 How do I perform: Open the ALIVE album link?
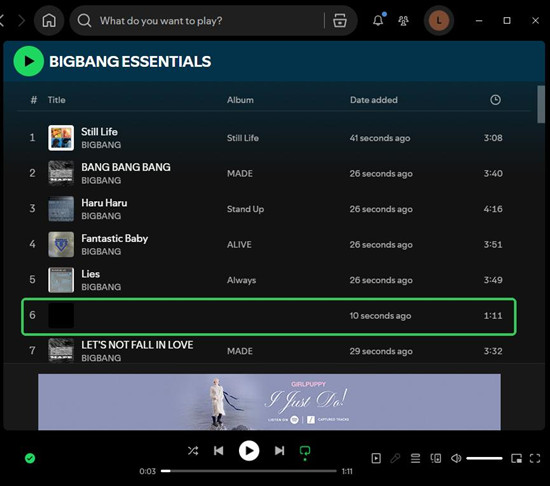[239, 245]
